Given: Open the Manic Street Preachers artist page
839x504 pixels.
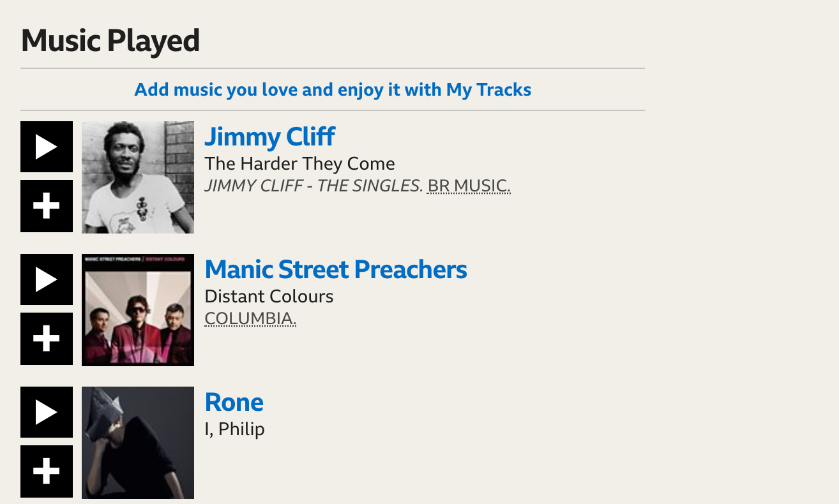Looking at the screenshot, I should tap(336, 270).
